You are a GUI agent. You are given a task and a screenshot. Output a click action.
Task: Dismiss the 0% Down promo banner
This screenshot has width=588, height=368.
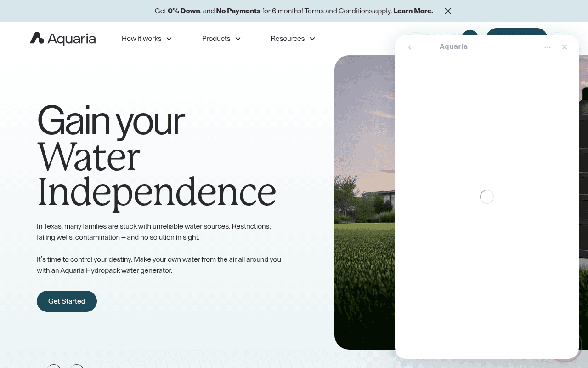[x=448, y=11]
